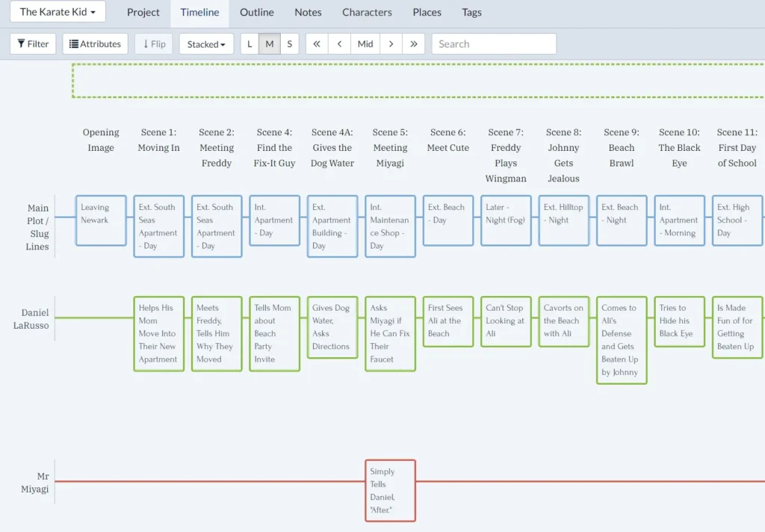Select Scene 8: Johnny Gets Jealous heading
Viewport: 765px width, 532px height.
pos(563,155)
